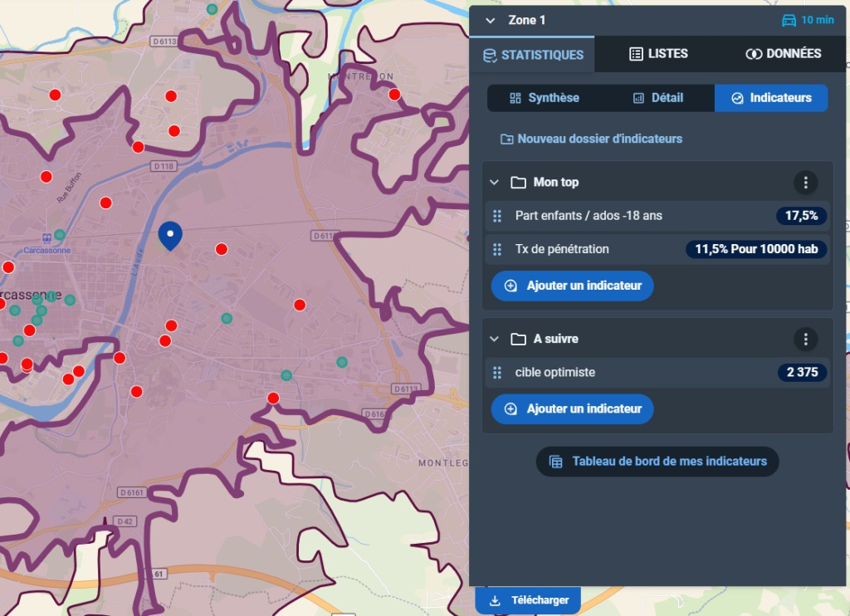Select the Synthèse view

coord(545,98)
